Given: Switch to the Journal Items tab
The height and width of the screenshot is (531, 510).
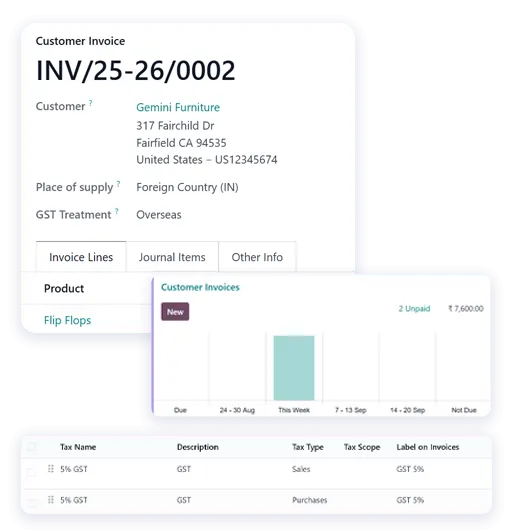Looking at the screenshot, I should click(x=172, y=257).
